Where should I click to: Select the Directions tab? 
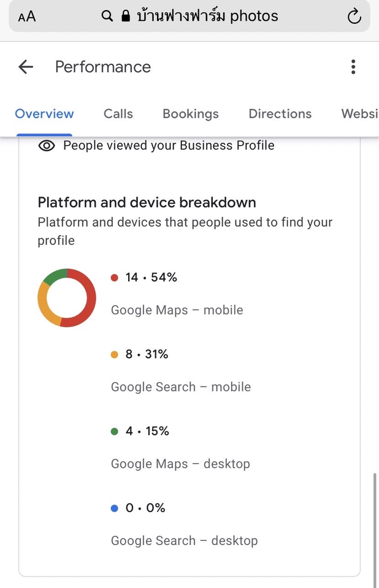pyautogui.click(x=280, y=114)
